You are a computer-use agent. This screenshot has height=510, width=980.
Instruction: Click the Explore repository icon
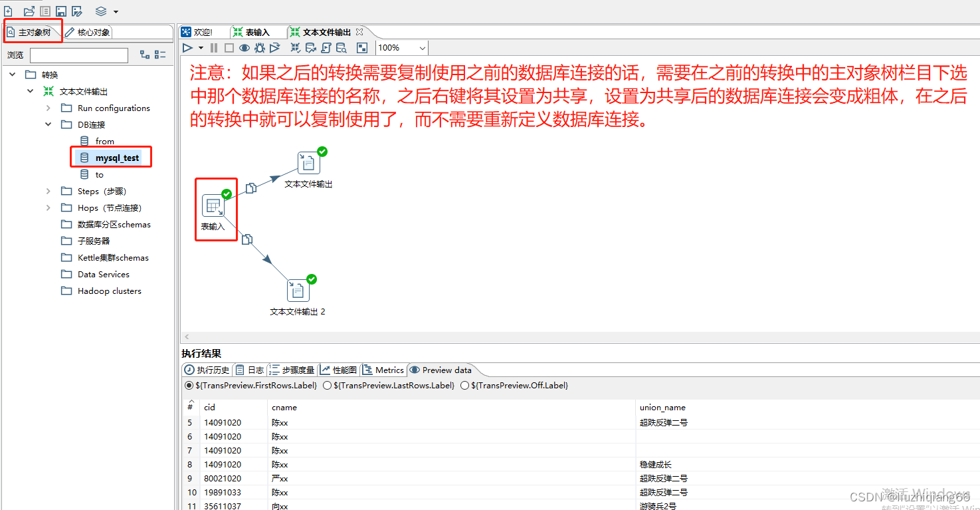click(x=45, y=11)
